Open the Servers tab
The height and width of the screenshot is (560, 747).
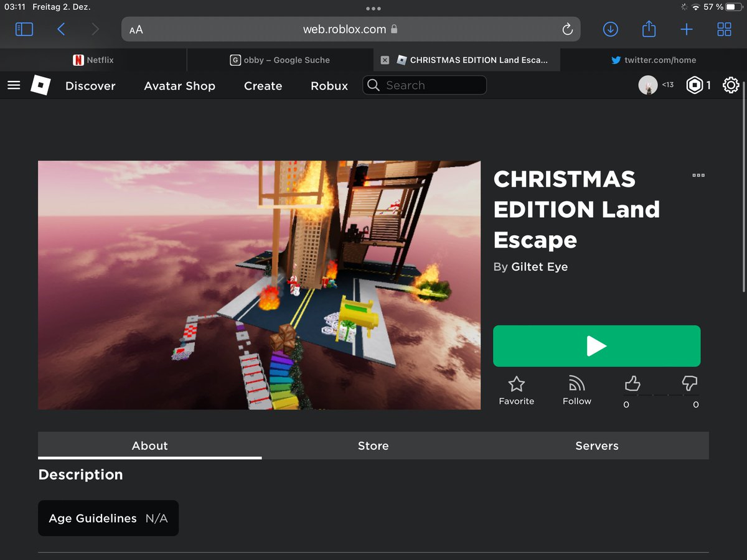(x=597, y=446)
